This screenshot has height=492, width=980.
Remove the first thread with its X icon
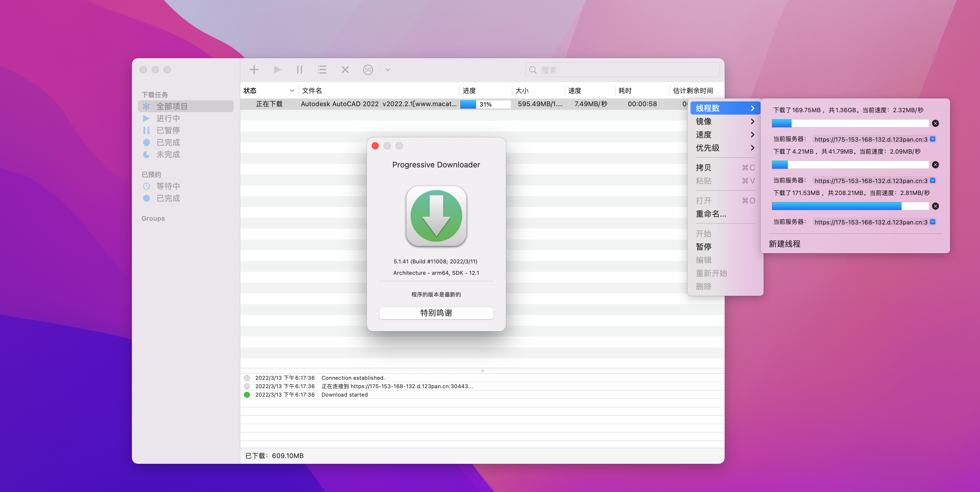[x=935, y=123]
